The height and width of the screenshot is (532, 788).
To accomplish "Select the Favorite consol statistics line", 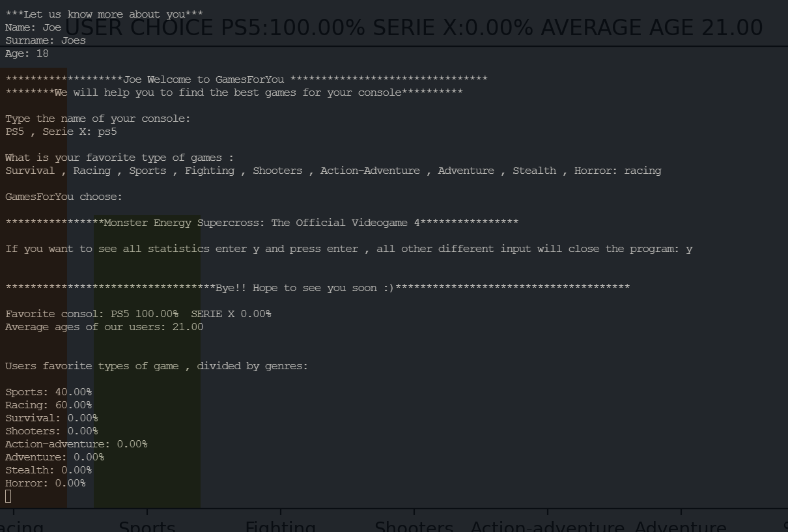I will pos(138,313).
